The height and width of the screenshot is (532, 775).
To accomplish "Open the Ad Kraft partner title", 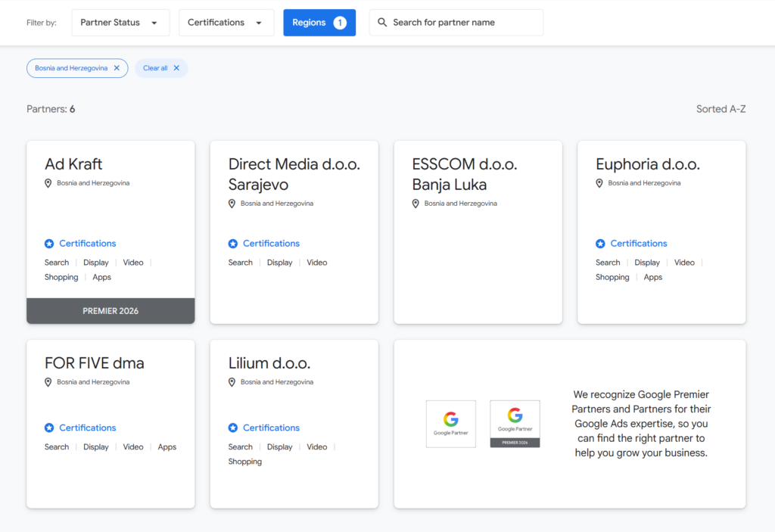I will [73, 164].
